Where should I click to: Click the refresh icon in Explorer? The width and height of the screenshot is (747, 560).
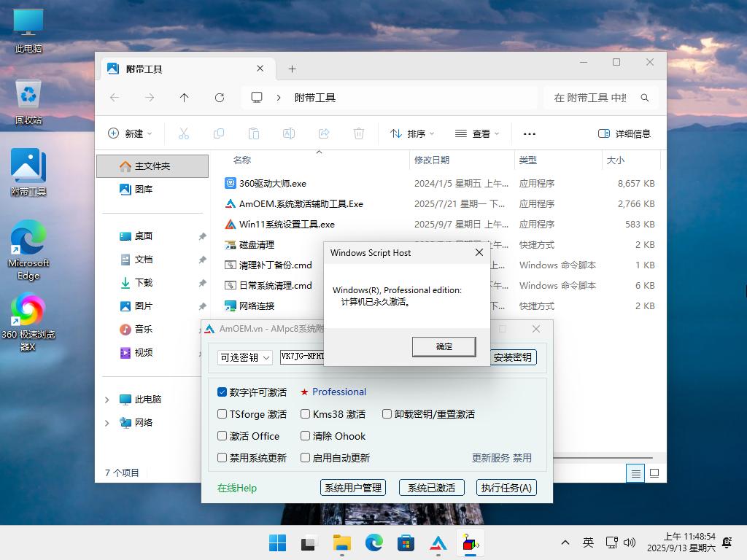220,98
